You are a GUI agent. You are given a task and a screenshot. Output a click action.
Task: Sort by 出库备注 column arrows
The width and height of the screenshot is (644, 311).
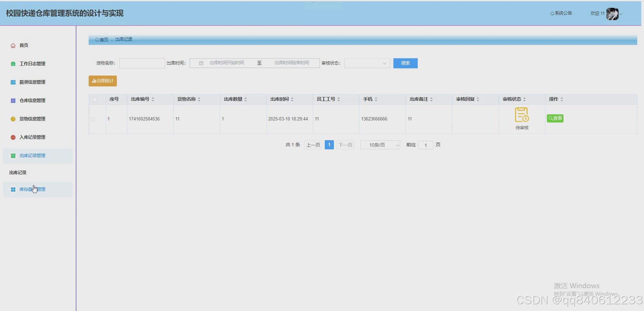[431, 99]
